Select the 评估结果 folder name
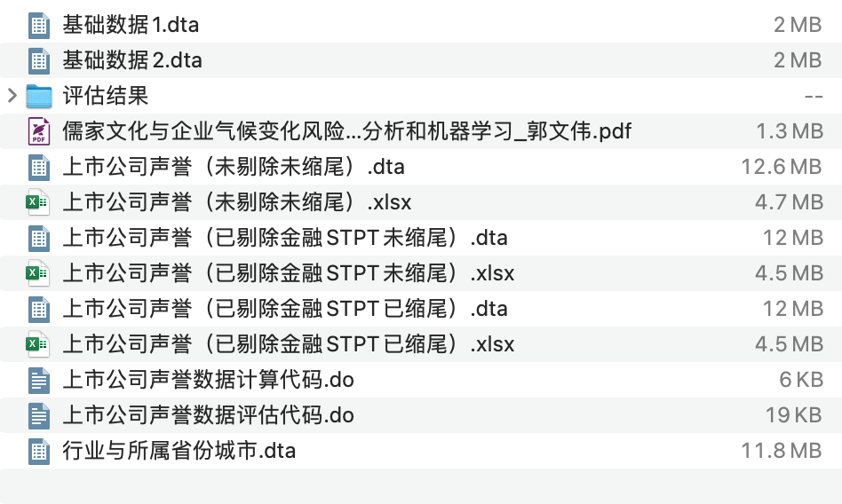 [105, 96]
